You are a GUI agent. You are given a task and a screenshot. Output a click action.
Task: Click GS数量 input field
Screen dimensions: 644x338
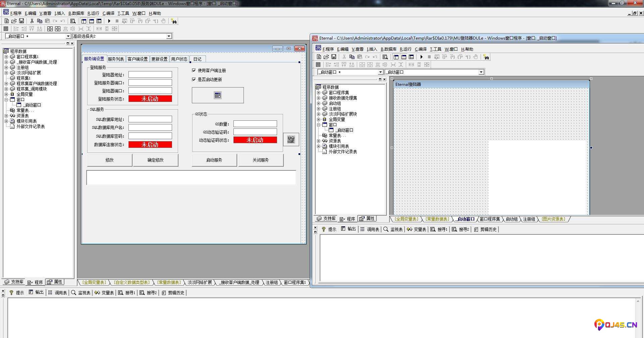(255, 124)
